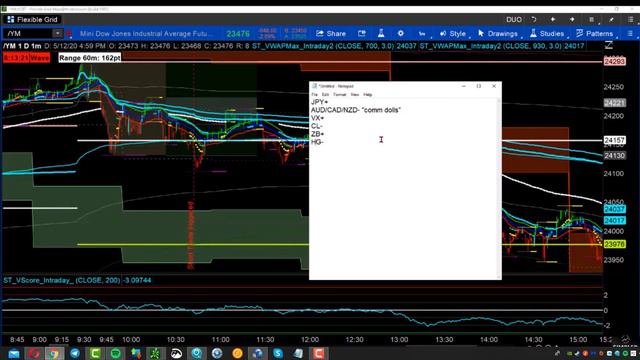Open the Notepad View menu

click(x=355, y=95)
